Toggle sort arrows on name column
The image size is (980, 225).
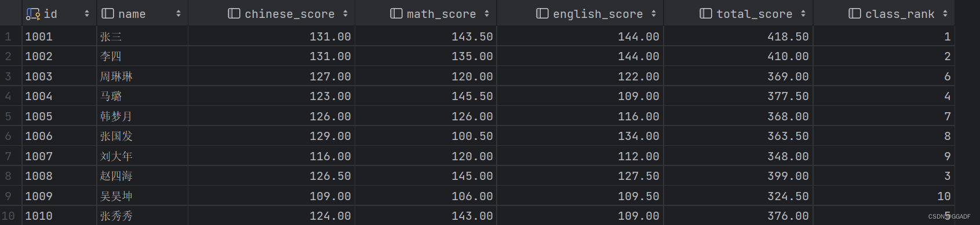[x=178, y=13]
